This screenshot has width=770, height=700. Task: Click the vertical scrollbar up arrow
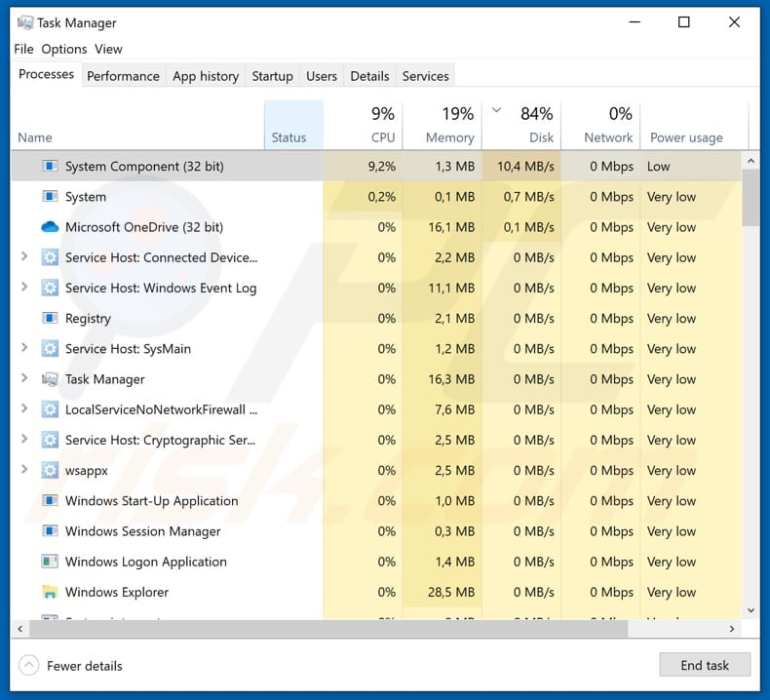tap(751, 161)
